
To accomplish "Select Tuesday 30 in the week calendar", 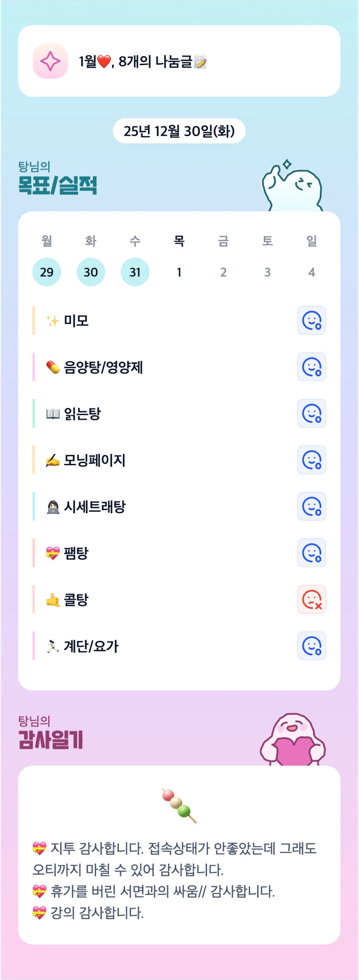I will (91, 272).
